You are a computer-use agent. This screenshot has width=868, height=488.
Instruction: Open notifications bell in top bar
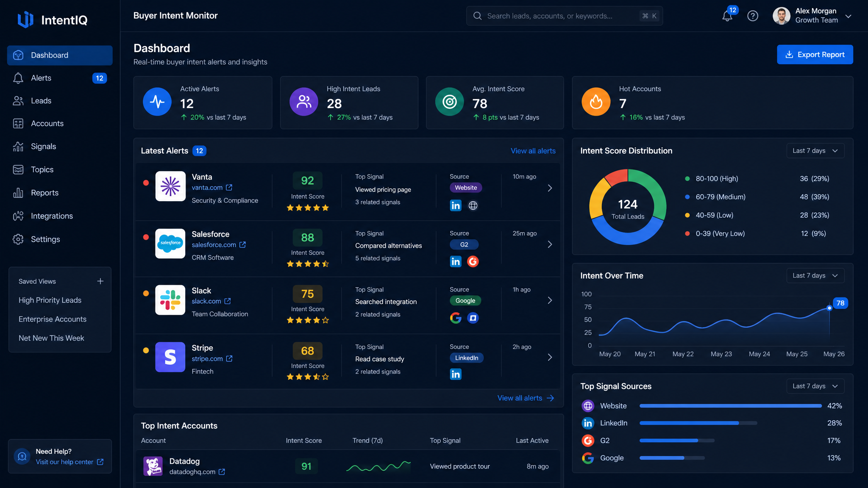click(x=727, y=16)
